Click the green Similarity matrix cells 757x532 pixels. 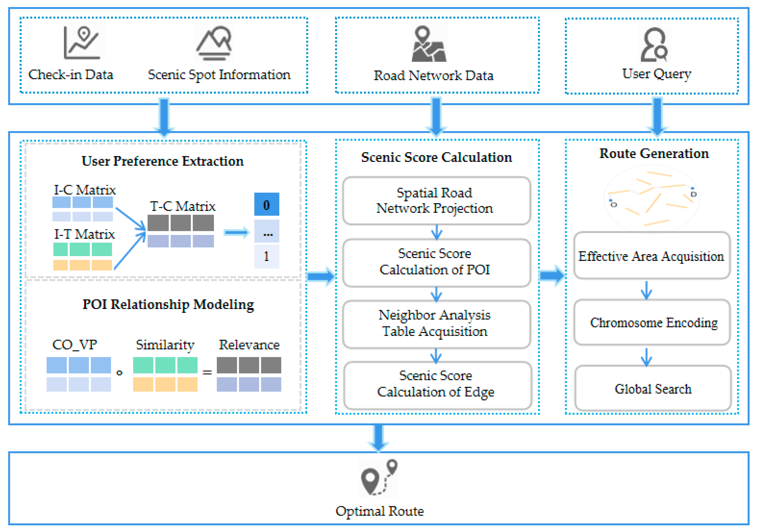[165, 365]
